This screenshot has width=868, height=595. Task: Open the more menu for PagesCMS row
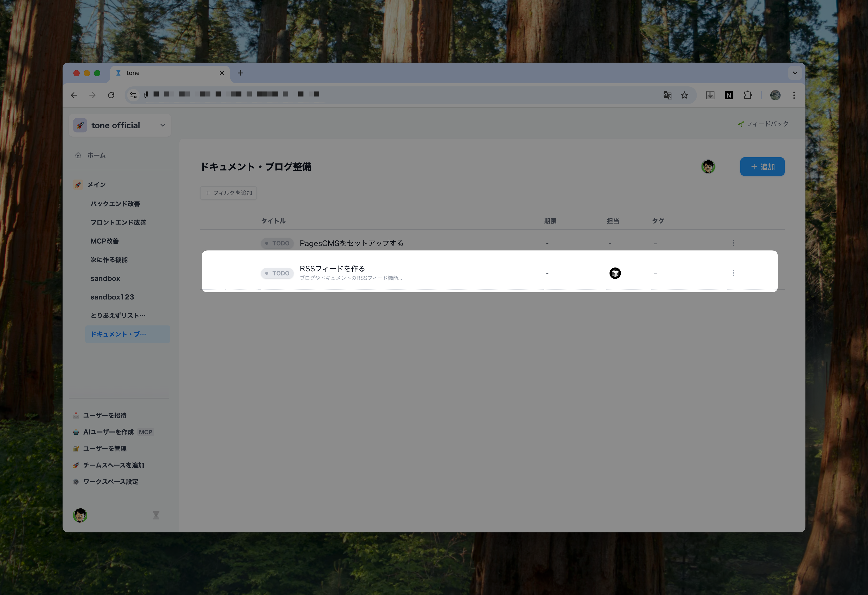[x=734, y=243]
